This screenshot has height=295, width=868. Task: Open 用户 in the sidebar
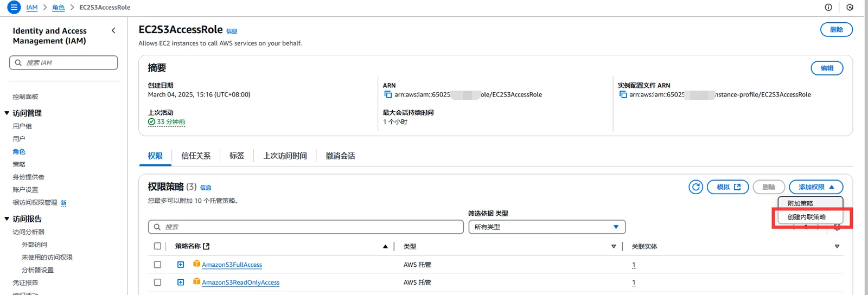(19, 139)
